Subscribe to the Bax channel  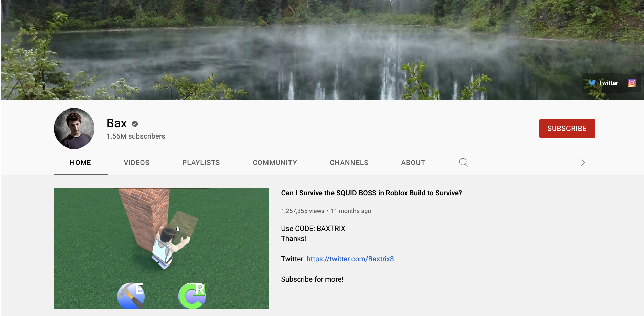coord(567,129)
